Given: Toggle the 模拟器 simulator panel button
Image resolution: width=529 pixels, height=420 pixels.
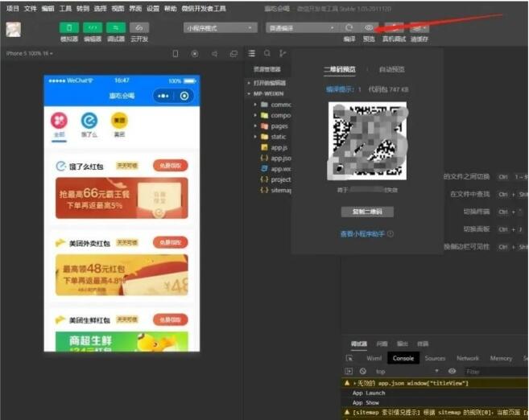Looking at the screenshot, I should coord(69,28).
